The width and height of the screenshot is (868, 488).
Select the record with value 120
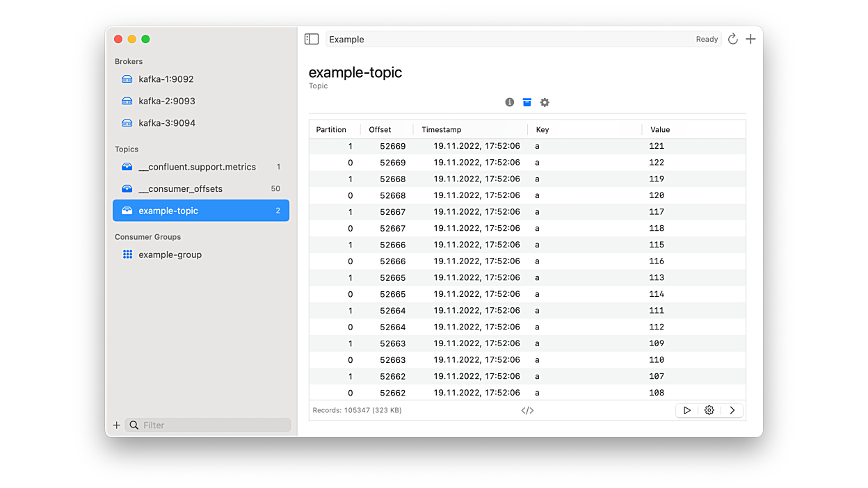click(527, 195)
